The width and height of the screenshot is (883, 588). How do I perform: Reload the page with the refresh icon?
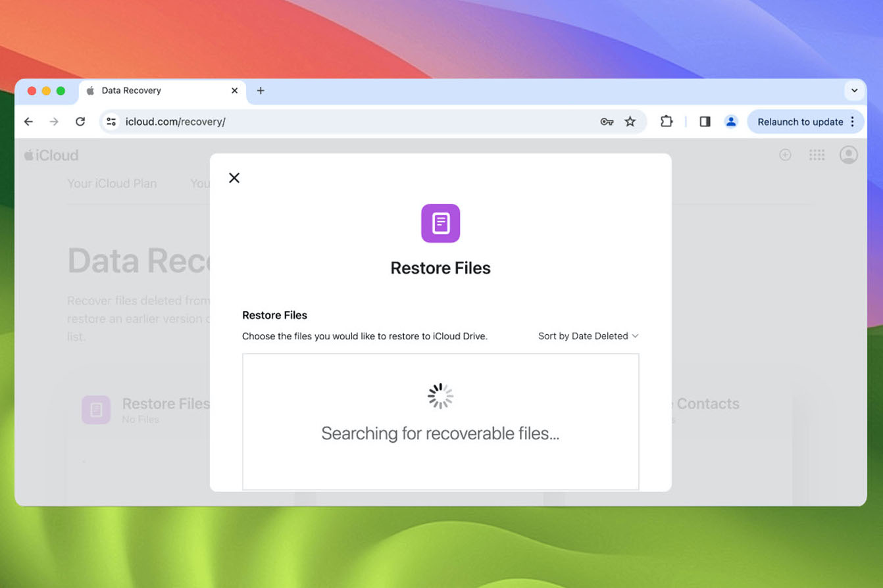point(80,121)
